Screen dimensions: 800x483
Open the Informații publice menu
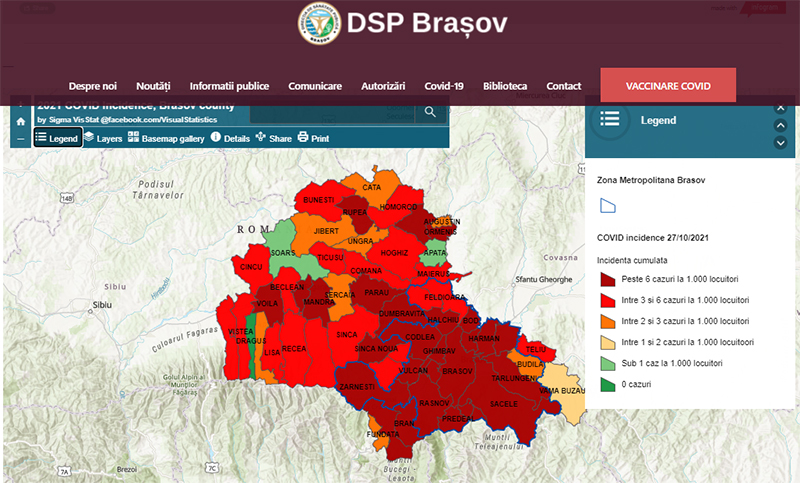coord(229,86)
